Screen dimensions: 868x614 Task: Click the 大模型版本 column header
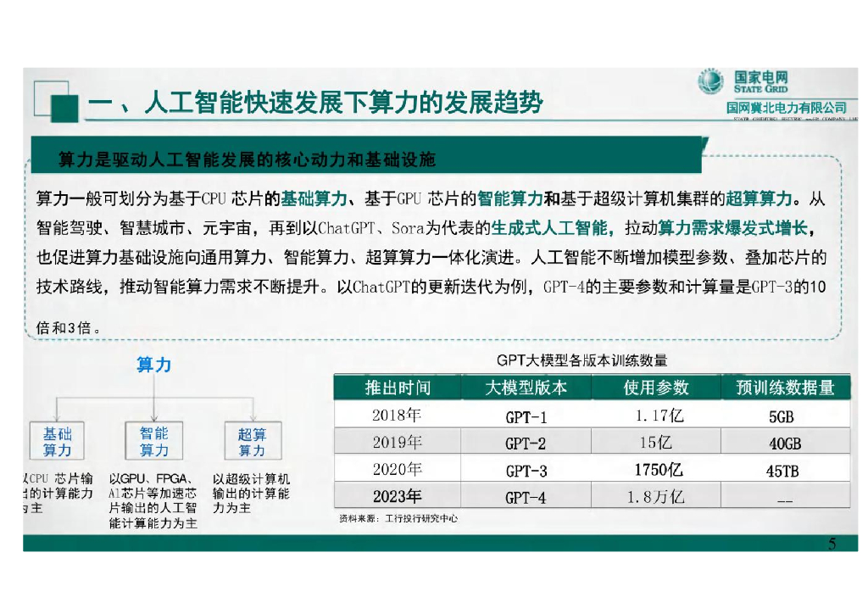526,388
